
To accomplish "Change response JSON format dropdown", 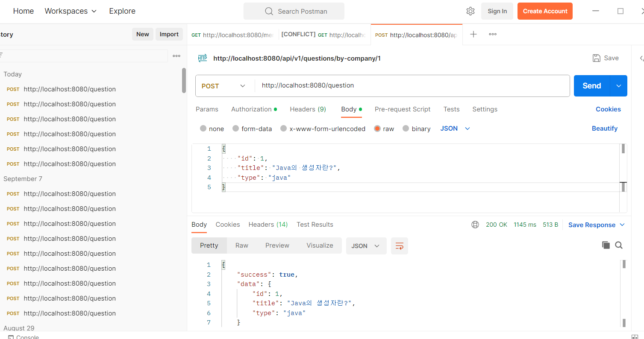I will tap(366, 246).
